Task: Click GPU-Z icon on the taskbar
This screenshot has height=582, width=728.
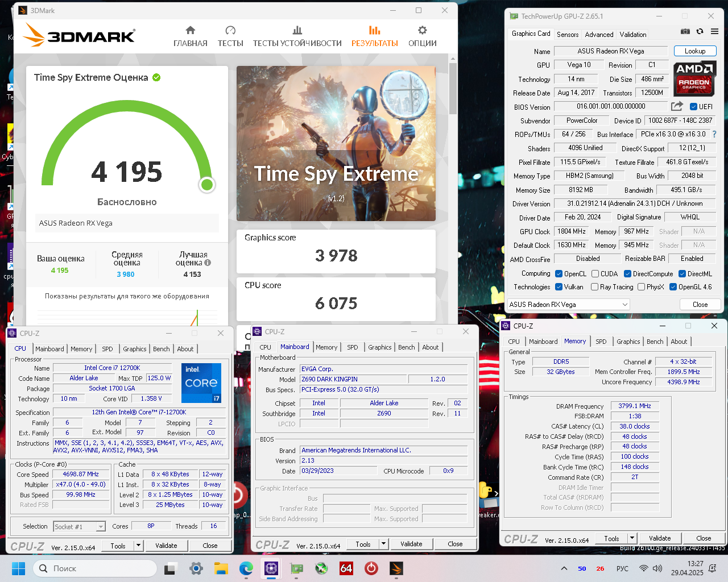Action: pyautogui.click(x=296, y=568)
